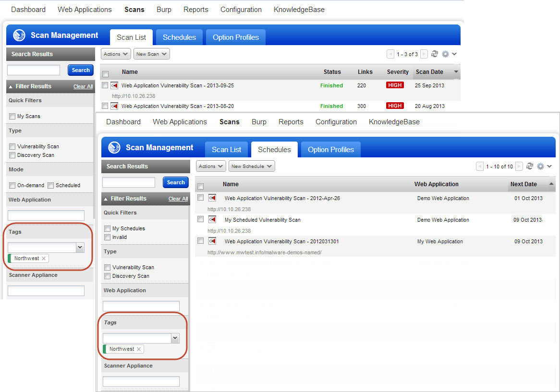This screenshot has height=392, width=560.
Task: Open the gear settings icon above the schedules list
Action: (540, 166)
